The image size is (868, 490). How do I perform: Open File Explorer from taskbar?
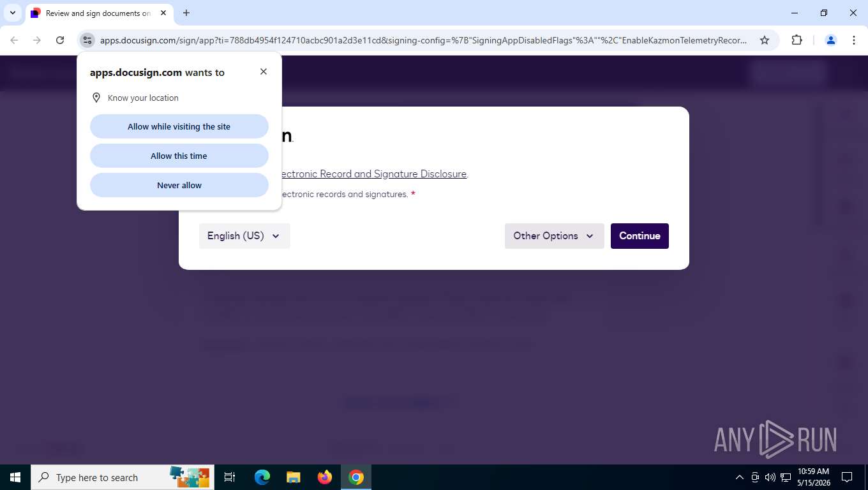pos(293,477)
